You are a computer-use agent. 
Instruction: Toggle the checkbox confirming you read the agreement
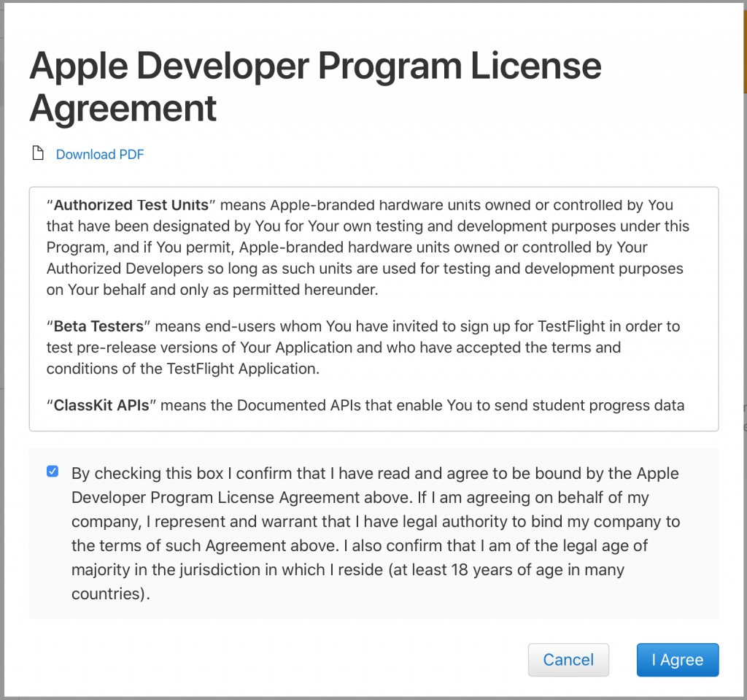tap(52, 471)
